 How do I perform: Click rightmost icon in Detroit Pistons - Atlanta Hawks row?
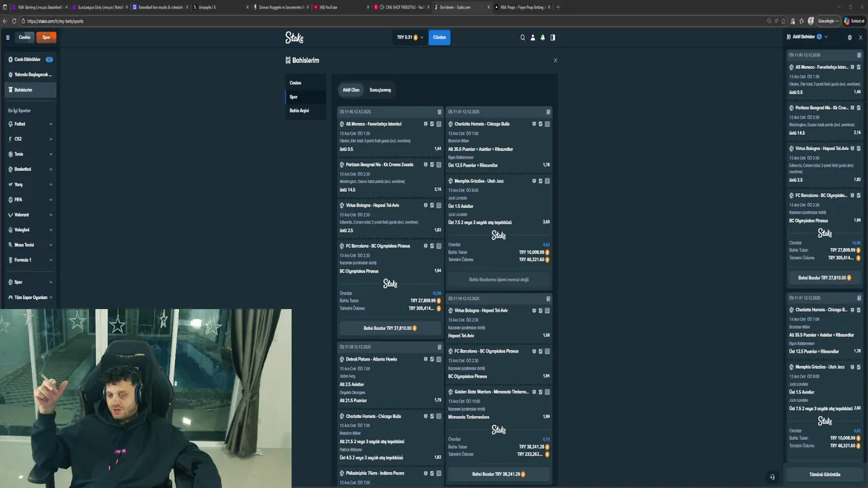pos(439,359)
